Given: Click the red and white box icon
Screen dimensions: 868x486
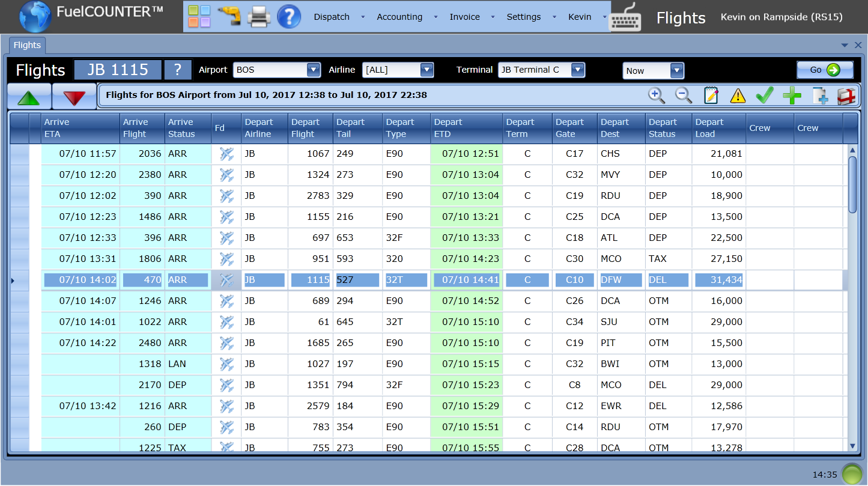Looking at the screenshot, I should point(846,96).
